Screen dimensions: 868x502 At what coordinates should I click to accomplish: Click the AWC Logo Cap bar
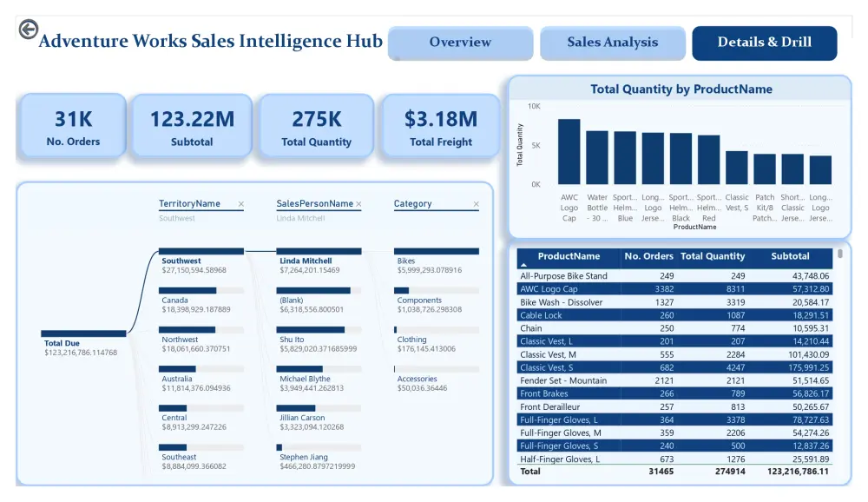click(x=569, y=151)
